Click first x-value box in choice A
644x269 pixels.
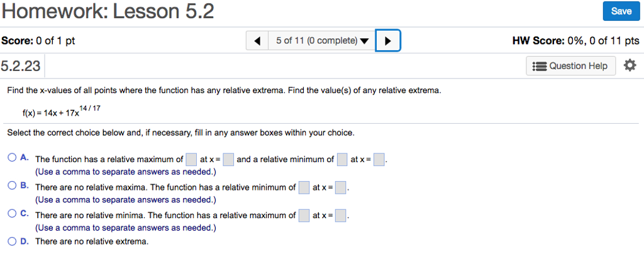(x=228, y=160)
